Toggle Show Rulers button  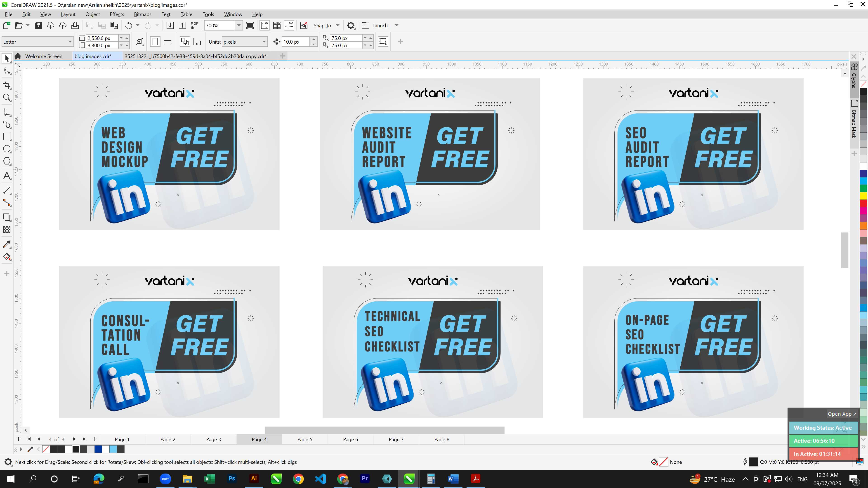point(265,25)
